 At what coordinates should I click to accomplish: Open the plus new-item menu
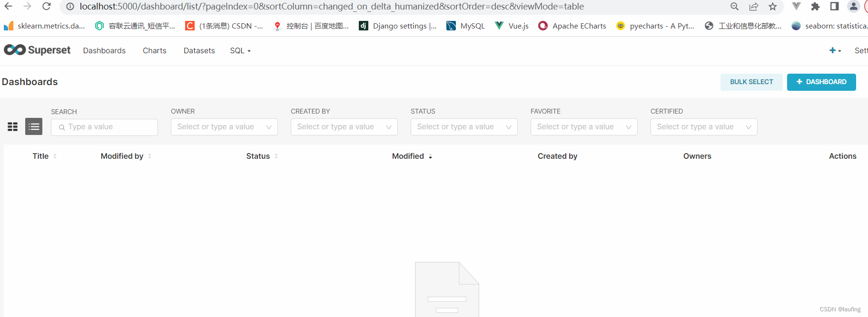pos(835,50)
